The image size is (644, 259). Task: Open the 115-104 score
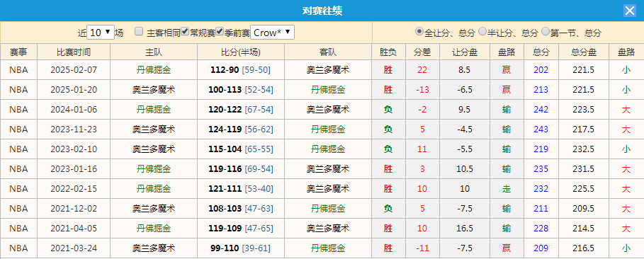(x=225, y=149)
